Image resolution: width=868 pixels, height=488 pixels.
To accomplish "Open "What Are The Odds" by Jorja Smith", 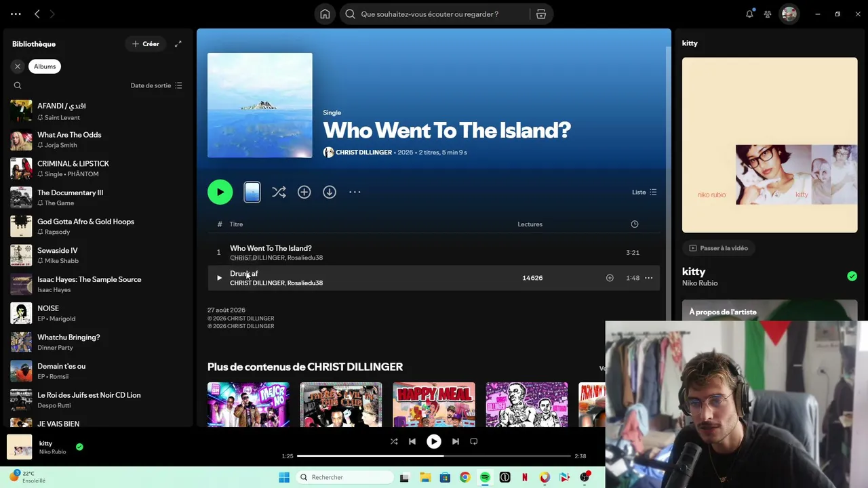I will 98,140.
